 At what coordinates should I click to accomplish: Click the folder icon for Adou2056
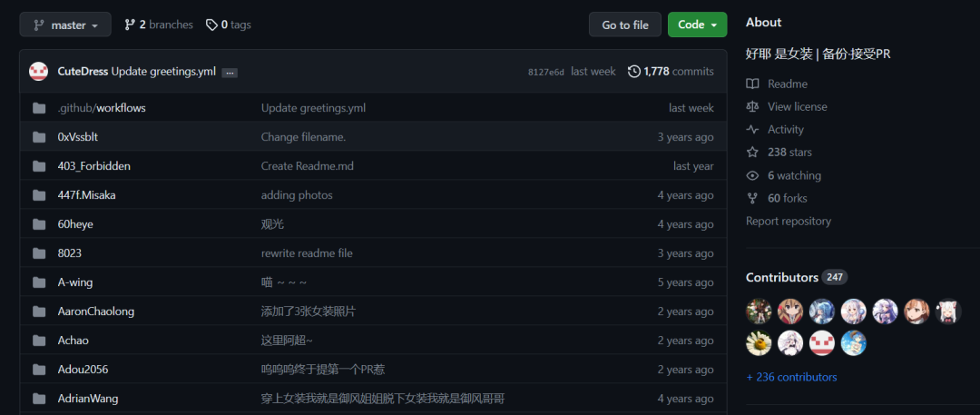pyautogui.click(x=39, y=370)
